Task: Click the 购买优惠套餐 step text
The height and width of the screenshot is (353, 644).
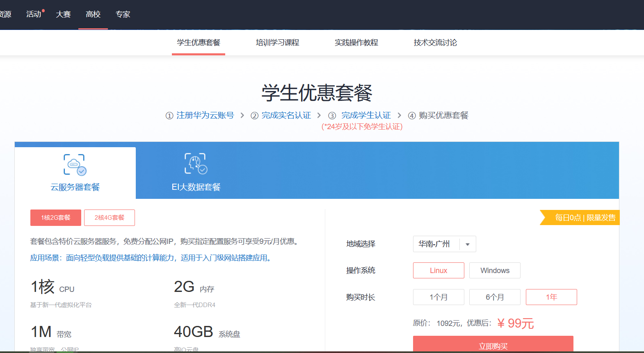Action: coord(443,115)
